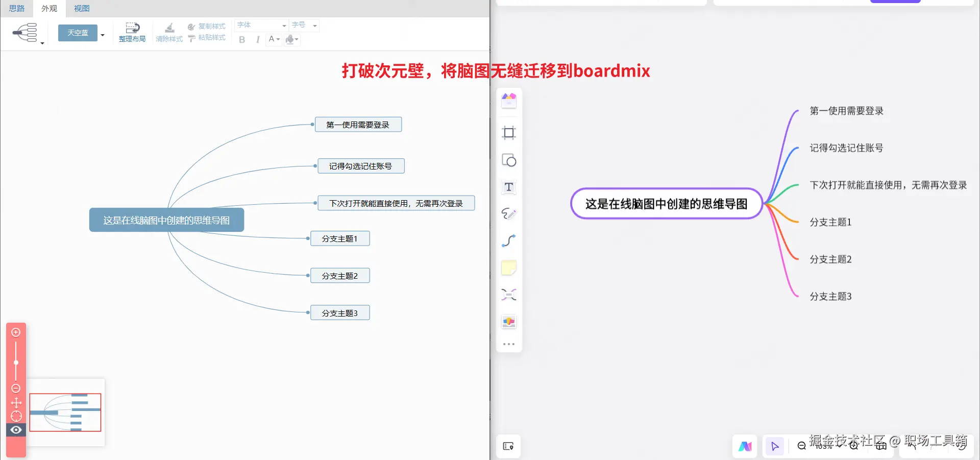Image resolution: width=980 pixels, height=460 pixels.
Task: Select the boardmix mind map tool
Action: click(x=509, y=295)
